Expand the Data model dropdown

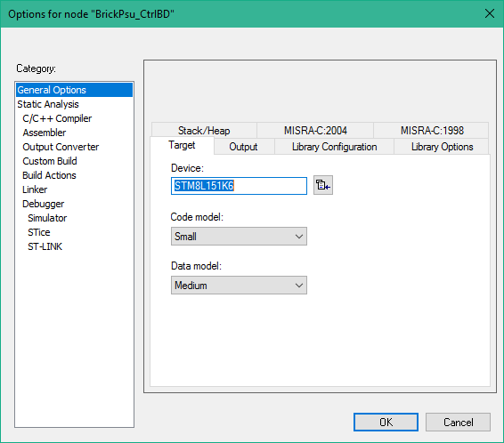(239, 285)
